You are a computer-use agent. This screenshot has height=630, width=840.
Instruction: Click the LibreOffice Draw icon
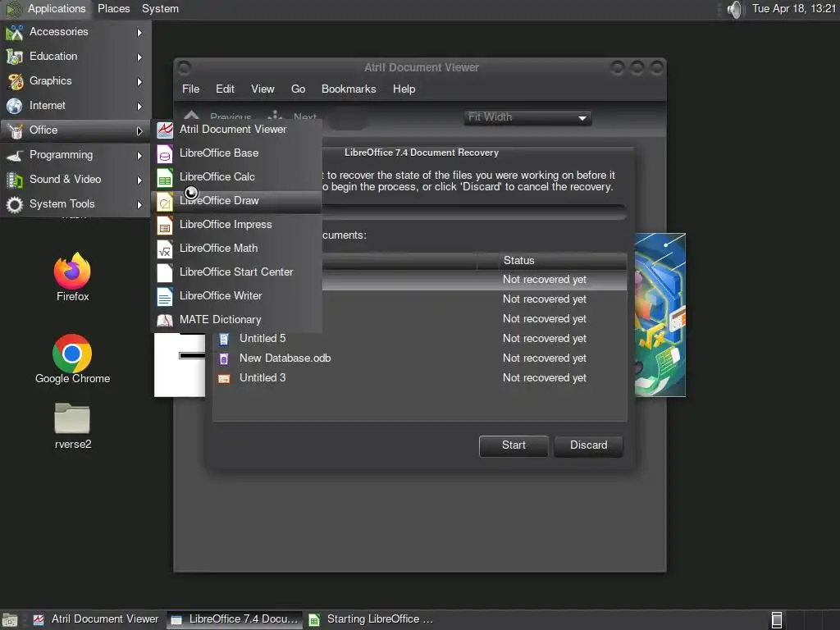point(165,202)
